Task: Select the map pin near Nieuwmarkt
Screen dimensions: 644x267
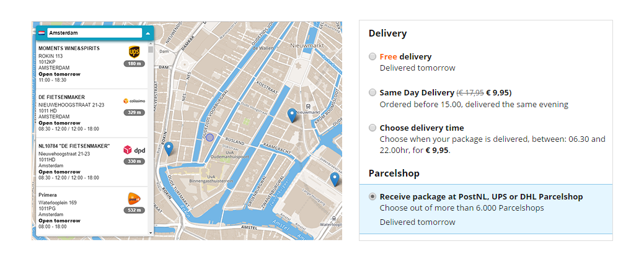Action: coord(292,115)
